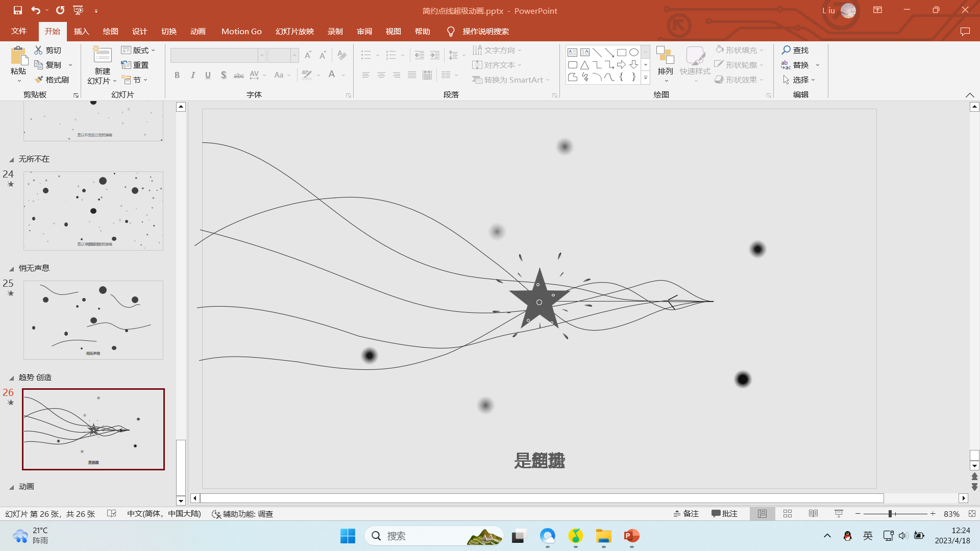Image resolution: width=980 pixels, height=551 pixels.
Task: Collapse the 趋势 创造 section
Action: pos(11,378)
